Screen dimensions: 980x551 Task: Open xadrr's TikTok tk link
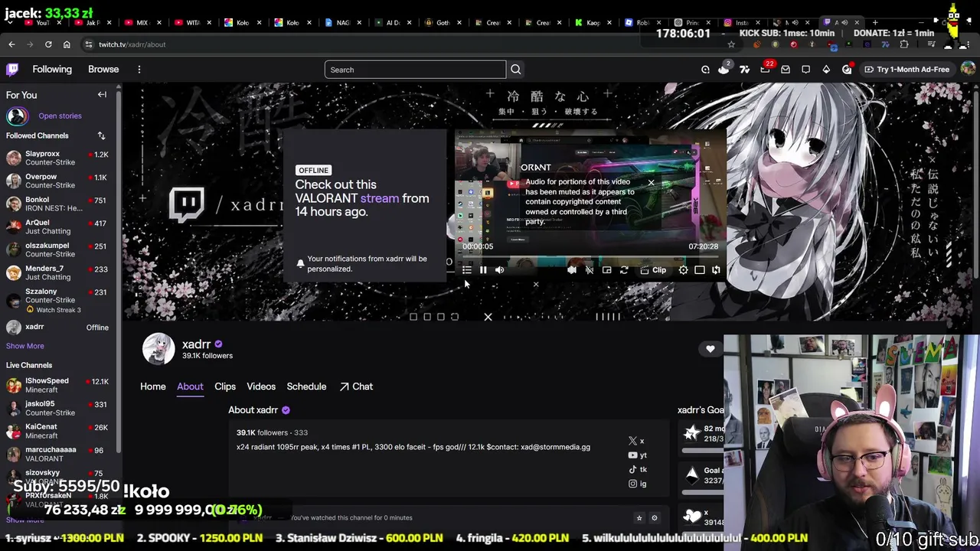638,470
